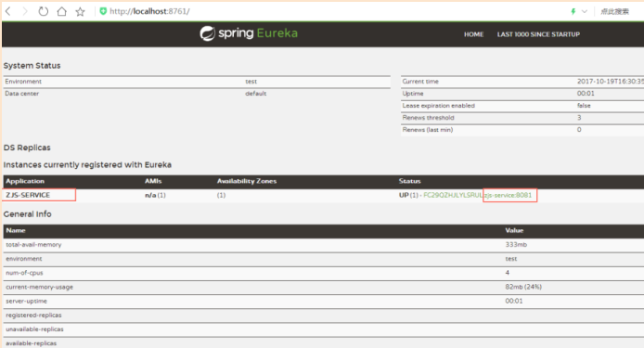Open LAST 1000 SINCE STARTUP page

(x=538, y=34)
